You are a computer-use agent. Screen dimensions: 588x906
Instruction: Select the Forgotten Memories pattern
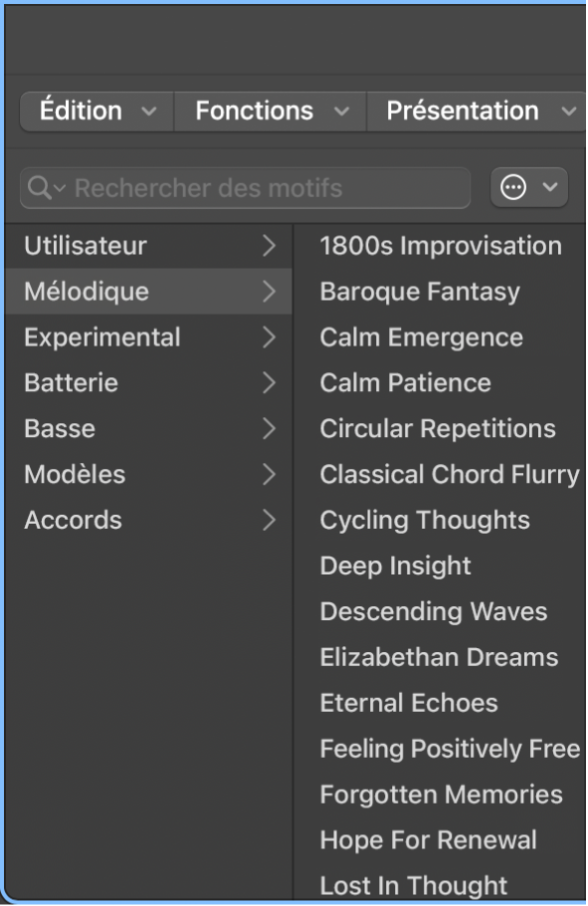pyautogui.click(x=441, y=794)
